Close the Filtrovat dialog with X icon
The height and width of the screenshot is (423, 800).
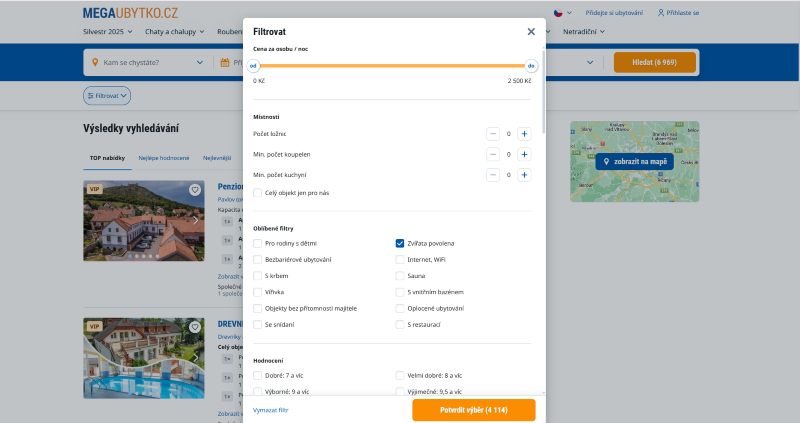pos(531,32)
